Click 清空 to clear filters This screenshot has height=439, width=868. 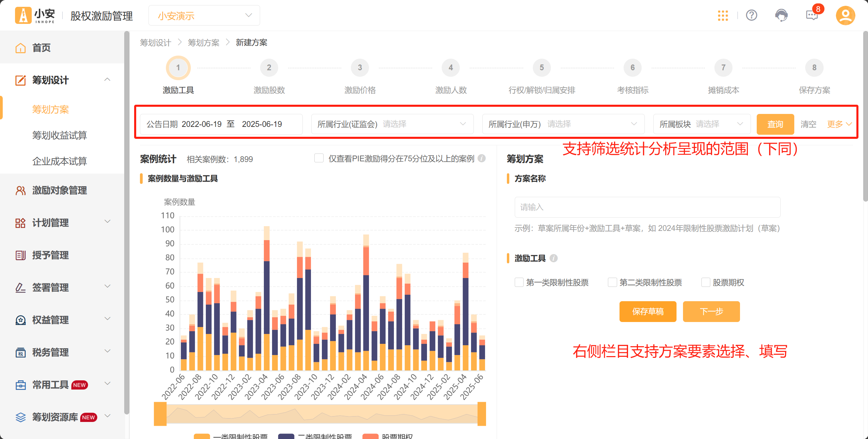pos(808,124)
